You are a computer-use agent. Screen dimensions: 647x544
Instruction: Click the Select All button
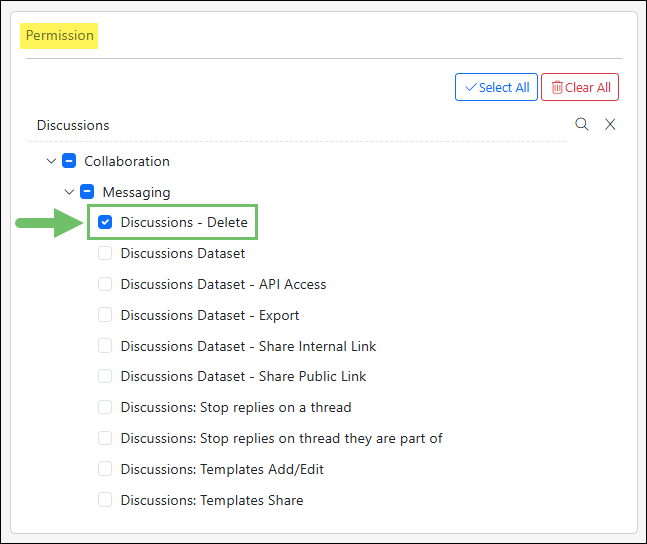pos(496,87)
